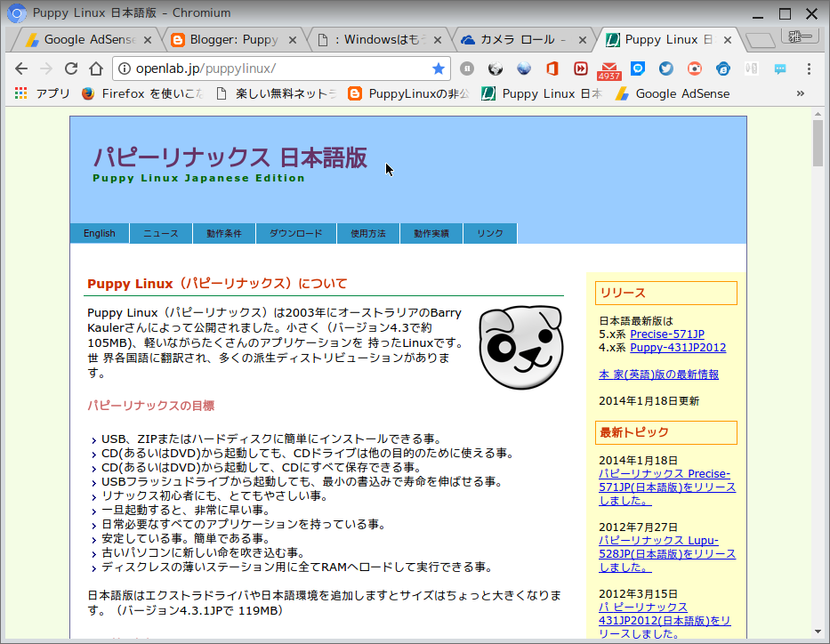
Task: Close the カメラ ロール tab
Action: click(x=583, y=40)
